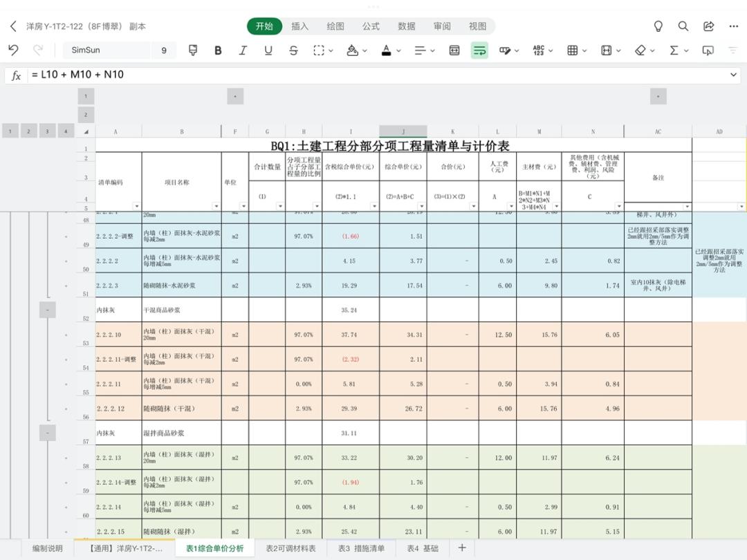This screenshot has height=560, width=747.
Task: Collapse the row group with the minus button
Action: pos(47,310)
